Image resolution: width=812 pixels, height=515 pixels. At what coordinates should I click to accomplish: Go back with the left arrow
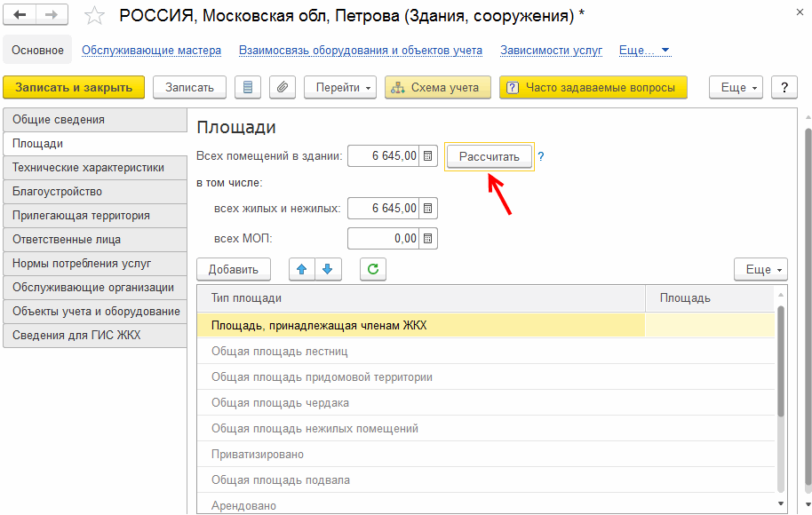coord(20,15)
